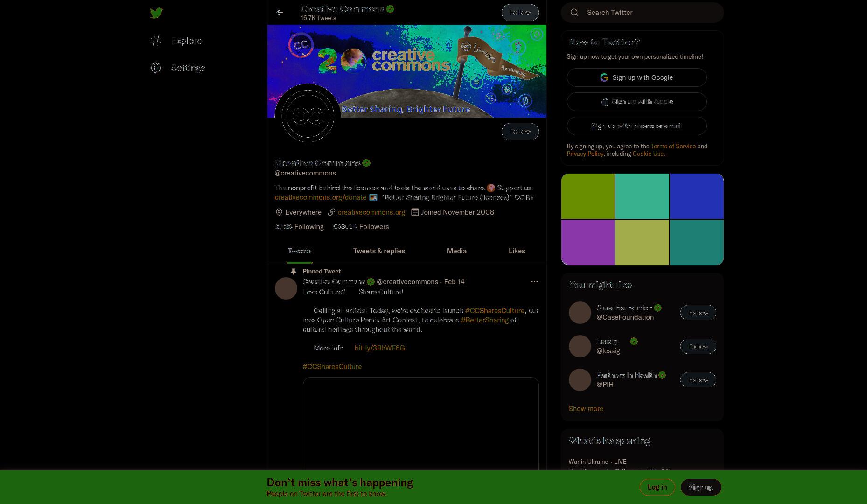867x504 pixels.
Task: Open the olive green media tile
Action: click(x=588, y=196)
